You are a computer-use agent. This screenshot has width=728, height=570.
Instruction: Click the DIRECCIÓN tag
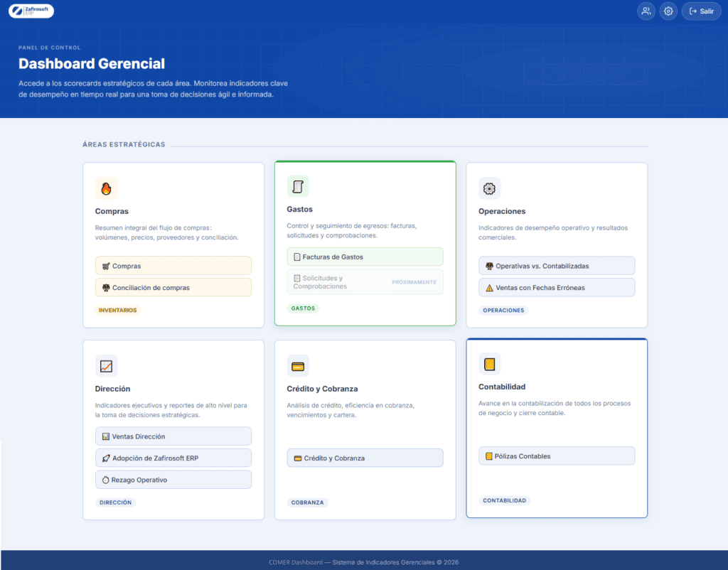115,502
